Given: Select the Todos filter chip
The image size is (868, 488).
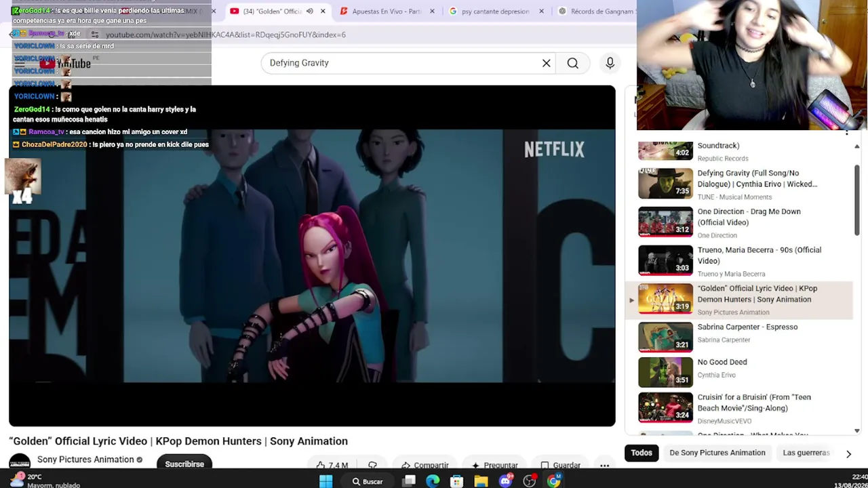Looking at the screenshot, I should click(642, 453).
